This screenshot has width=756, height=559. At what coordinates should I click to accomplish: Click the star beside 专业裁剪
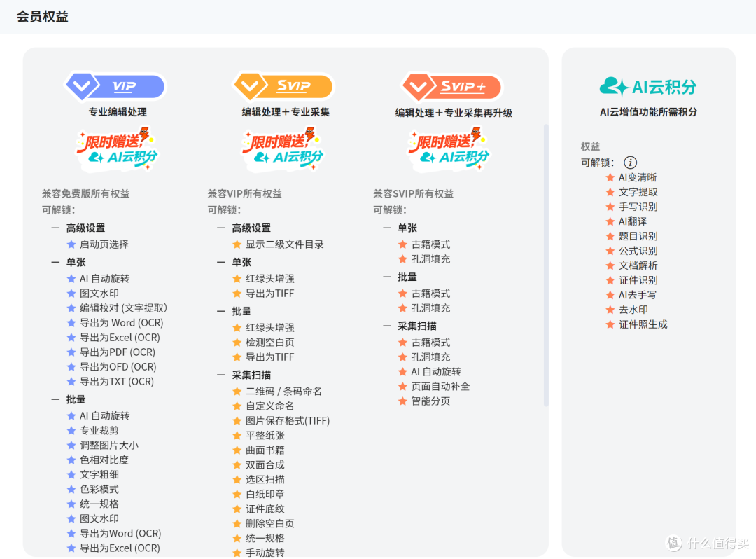pyautogui.click(x=71, y=431)
